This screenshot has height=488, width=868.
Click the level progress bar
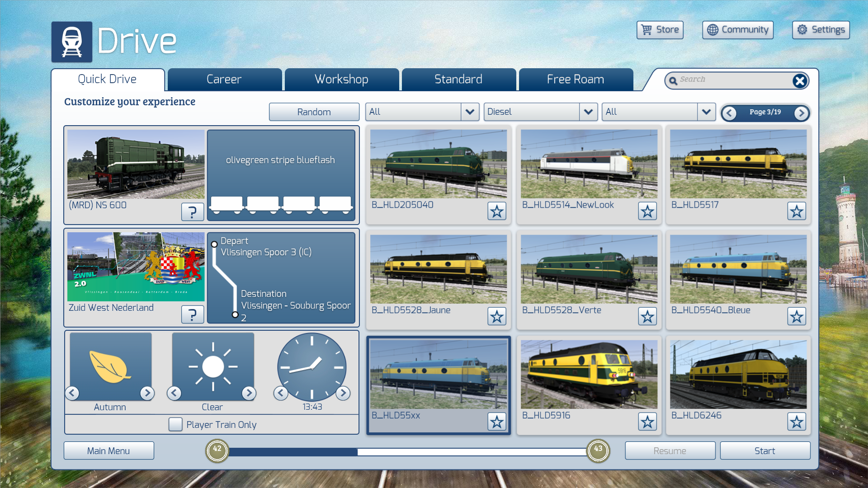[407, 451]
